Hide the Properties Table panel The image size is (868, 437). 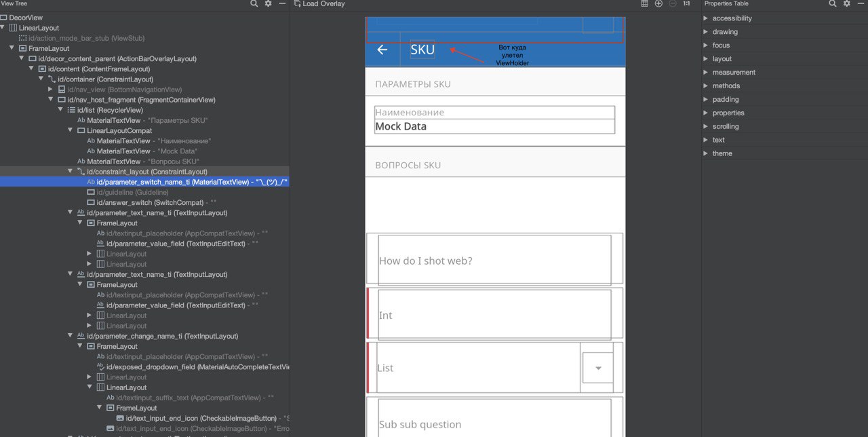pyautogui.click(x=862, y=3)
